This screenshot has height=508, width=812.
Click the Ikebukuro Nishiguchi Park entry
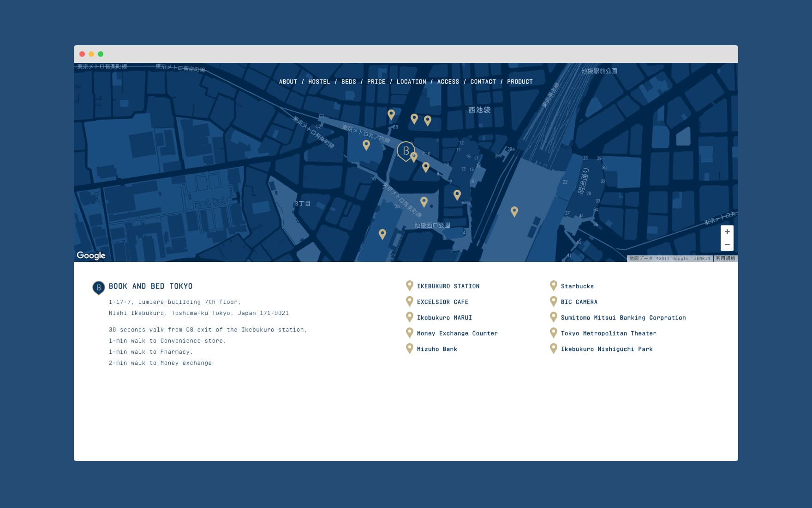click(607, 349)
